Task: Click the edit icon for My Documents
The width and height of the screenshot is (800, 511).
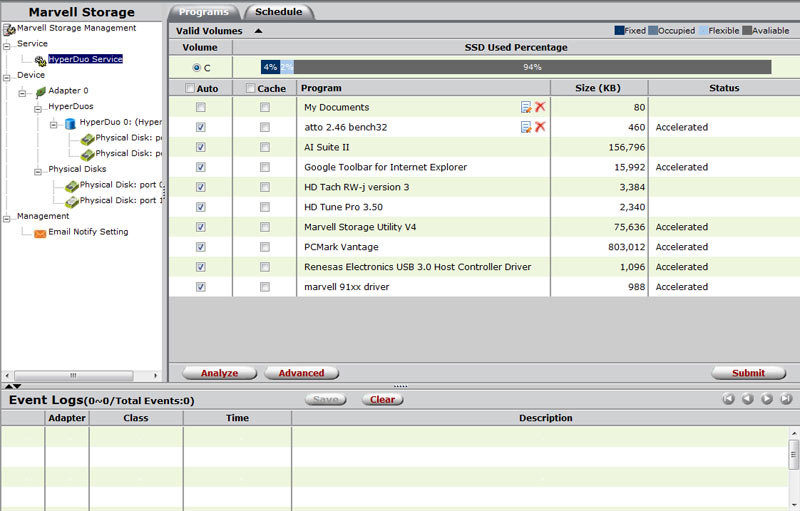Action: pos(526,107)
